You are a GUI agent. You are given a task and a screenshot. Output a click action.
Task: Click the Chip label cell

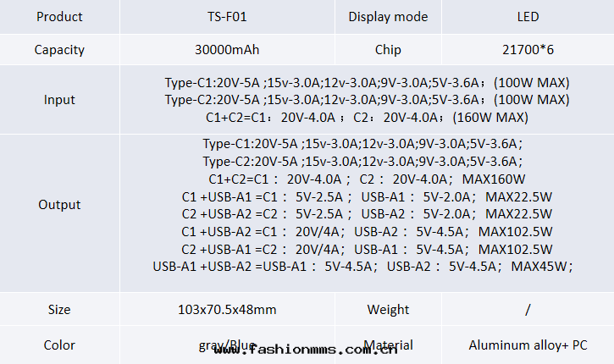(388, 50)
